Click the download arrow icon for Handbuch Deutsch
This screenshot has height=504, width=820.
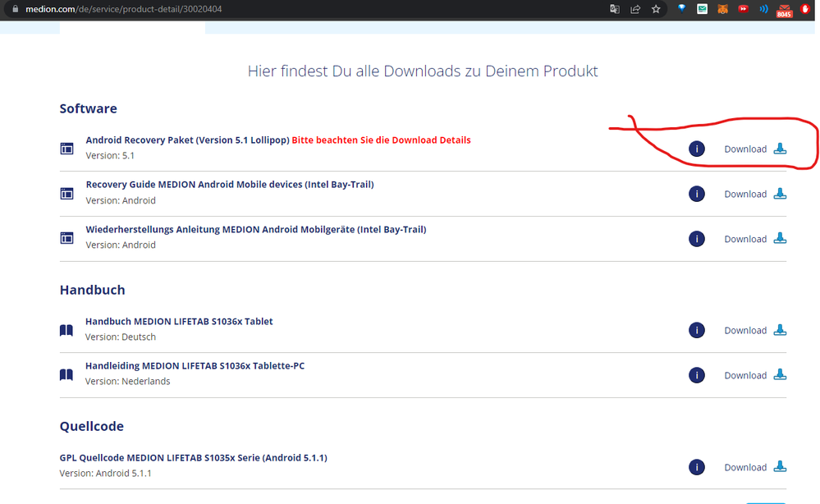coord(780,330)
